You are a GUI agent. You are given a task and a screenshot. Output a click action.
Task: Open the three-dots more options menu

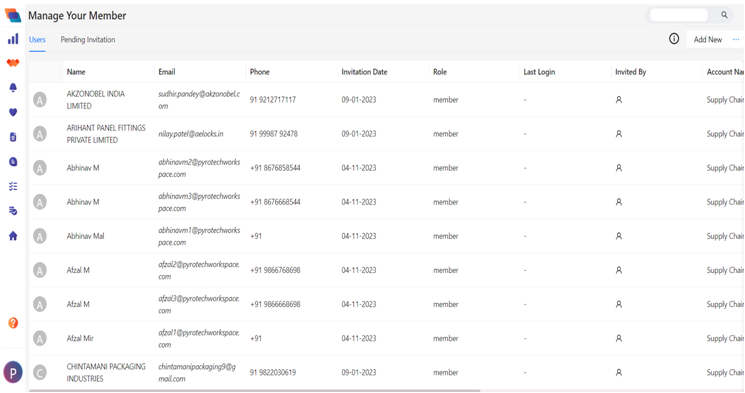click(x=735, y=39)
